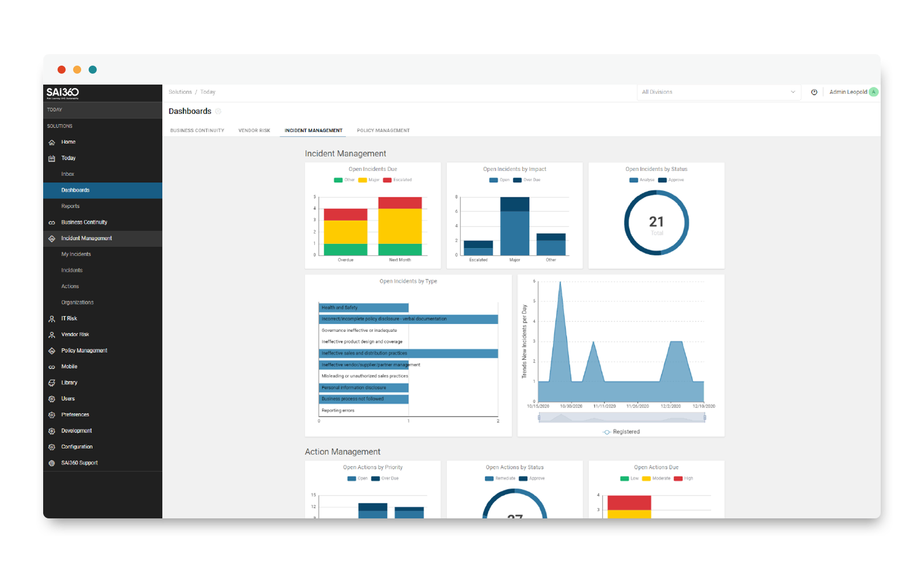This screenshot has height=588, width=921.
Task: Click the IT Risk person icon
Action: (x=52, y=319)
